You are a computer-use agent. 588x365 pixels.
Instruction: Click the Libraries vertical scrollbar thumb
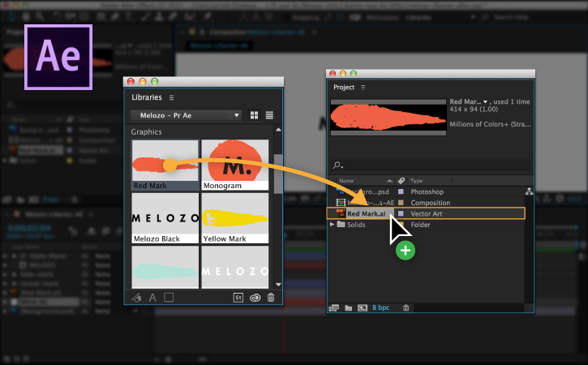point(278,174)
